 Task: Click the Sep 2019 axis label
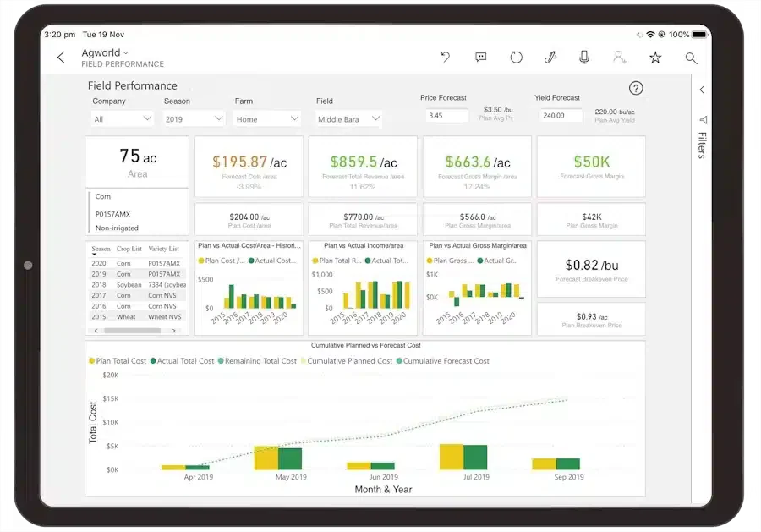[569, 477]
